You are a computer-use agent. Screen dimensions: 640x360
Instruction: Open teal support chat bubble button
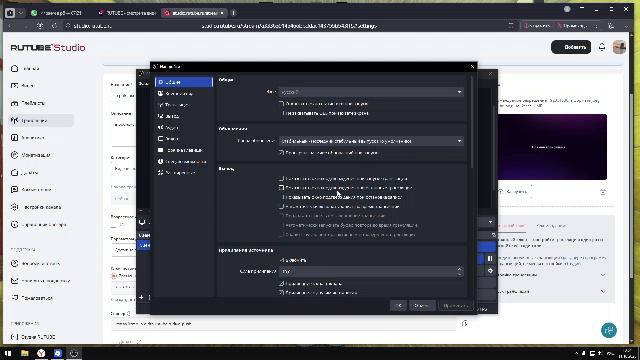(609, 330)
